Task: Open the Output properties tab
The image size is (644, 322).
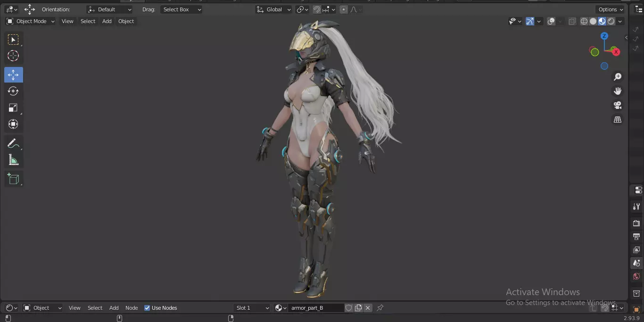Action: click(636, 236)
